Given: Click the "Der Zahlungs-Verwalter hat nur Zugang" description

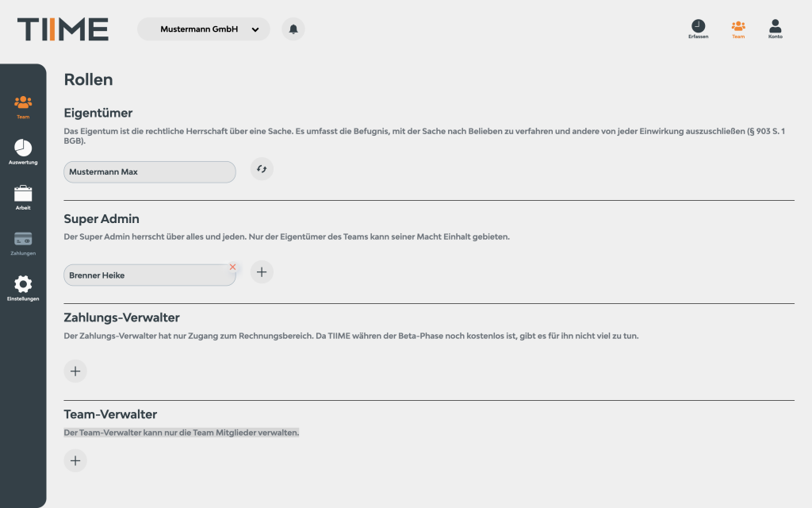Looking at the screenshot, I should [x=351, y=336].
